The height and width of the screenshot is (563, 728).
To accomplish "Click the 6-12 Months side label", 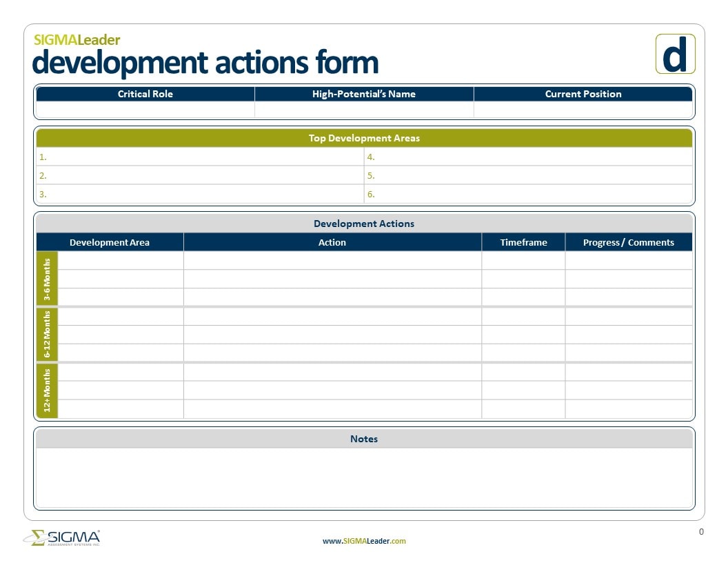I will [47, 335].
